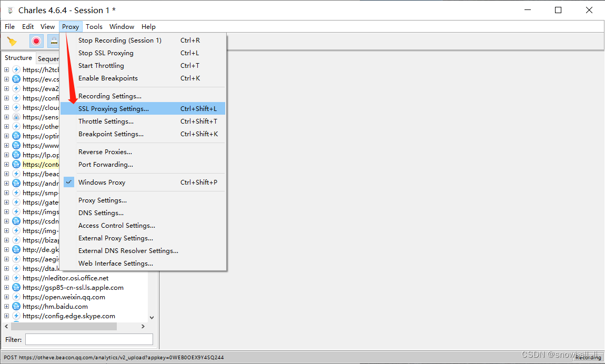Screen dimensions: 605x364
Task: Open the Tools menu
Action: (x=94, y=27)
